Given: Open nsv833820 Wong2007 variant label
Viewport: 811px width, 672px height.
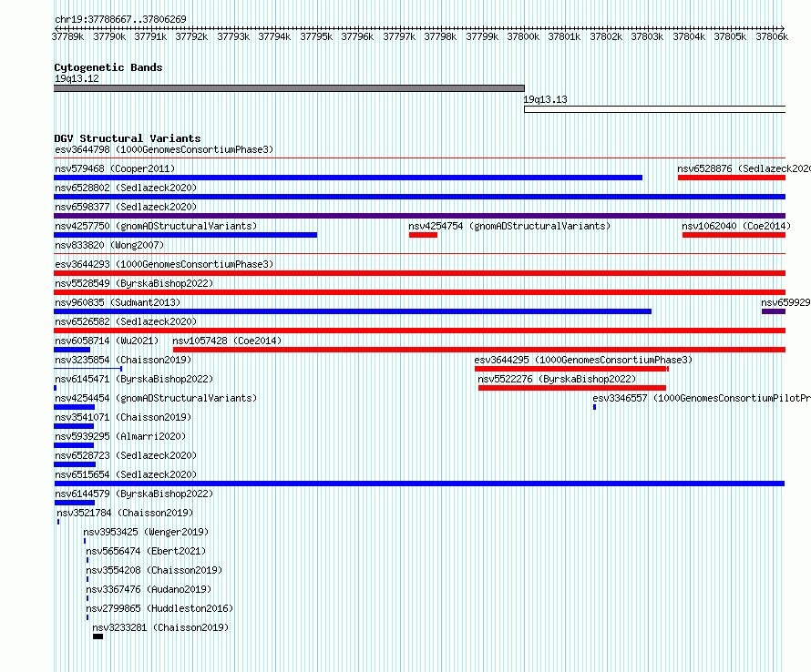Looking at the screenshot, I should coord(109,245).
